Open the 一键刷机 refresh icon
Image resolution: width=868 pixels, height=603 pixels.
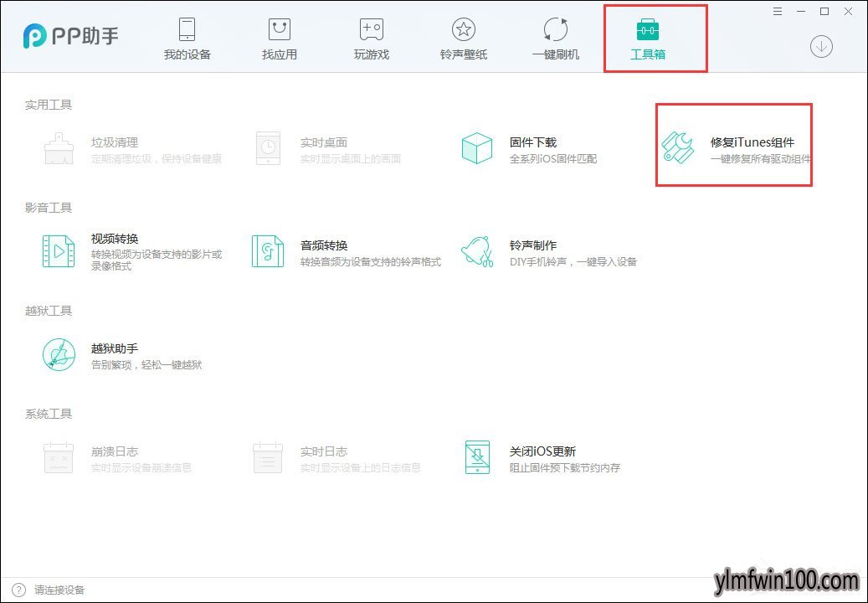click(x=556, y=29)
